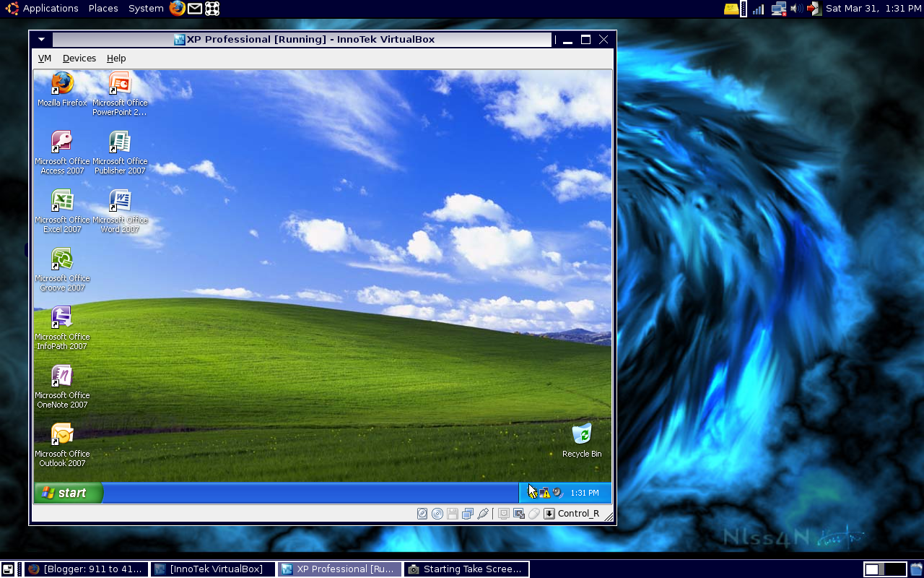Open the System menu in GNOME panel
Viewport: 924px width, 578px height.
point(146,9)
